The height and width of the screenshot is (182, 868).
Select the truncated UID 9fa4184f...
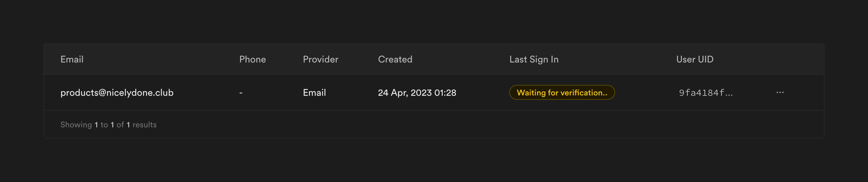[706, 93]
